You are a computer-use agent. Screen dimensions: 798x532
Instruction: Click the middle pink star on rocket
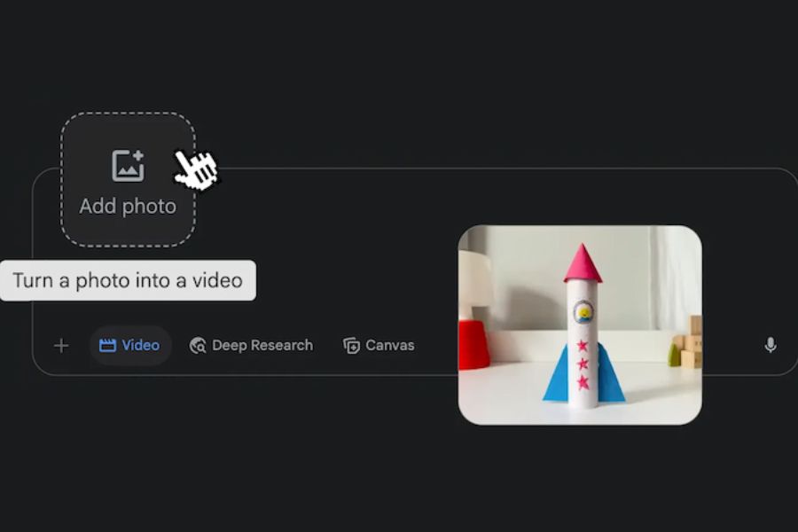(583, 364)
